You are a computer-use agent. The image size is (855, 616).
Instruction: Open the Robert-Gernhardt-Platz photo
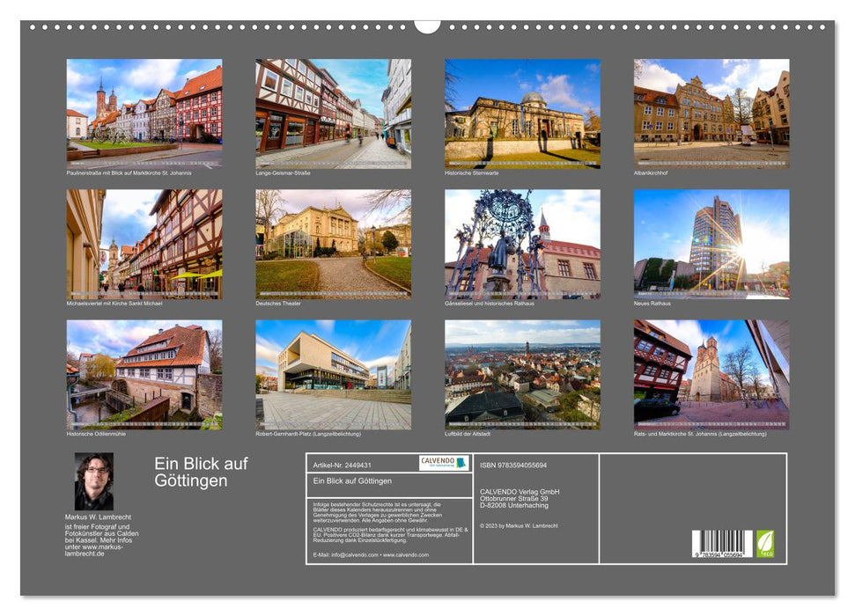coord(333,375)
